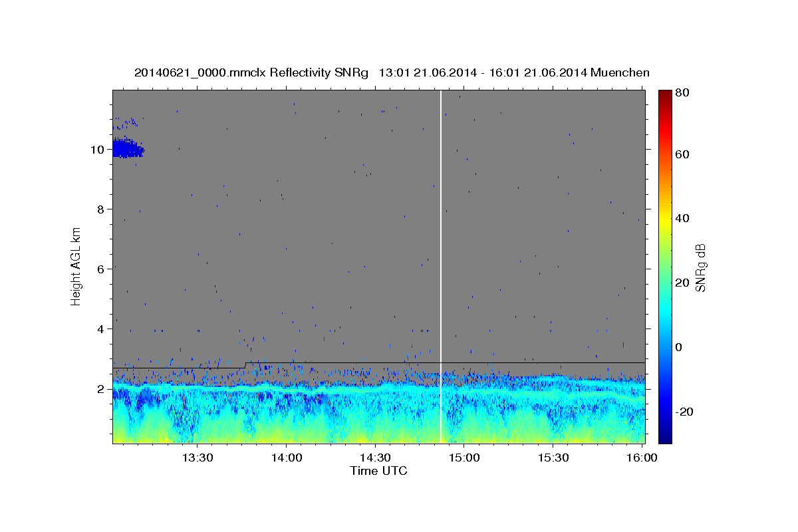This screenshot has height=532, width=798.
Task: Click the black step line near 13:45
Action: [245, 365]
